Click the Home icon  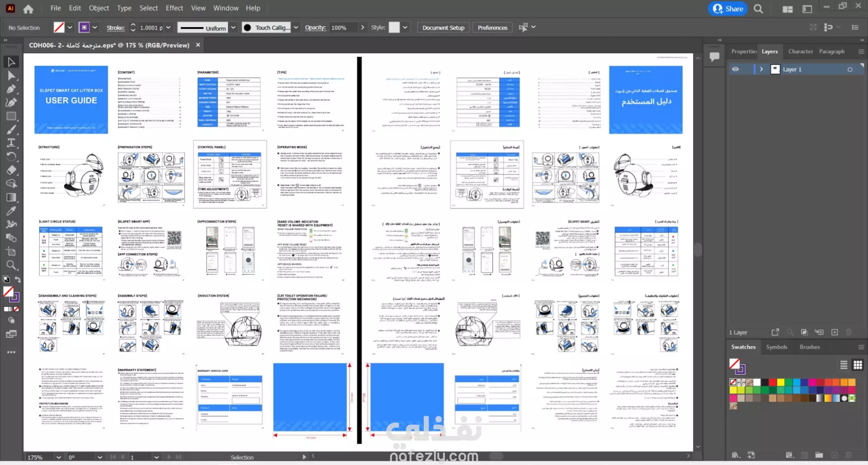tap(28, 9)
